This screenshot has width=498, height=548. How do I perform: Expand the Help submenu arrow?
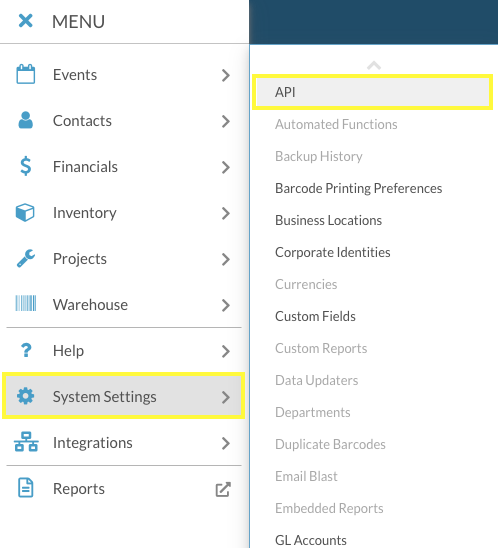click(226, 351)
